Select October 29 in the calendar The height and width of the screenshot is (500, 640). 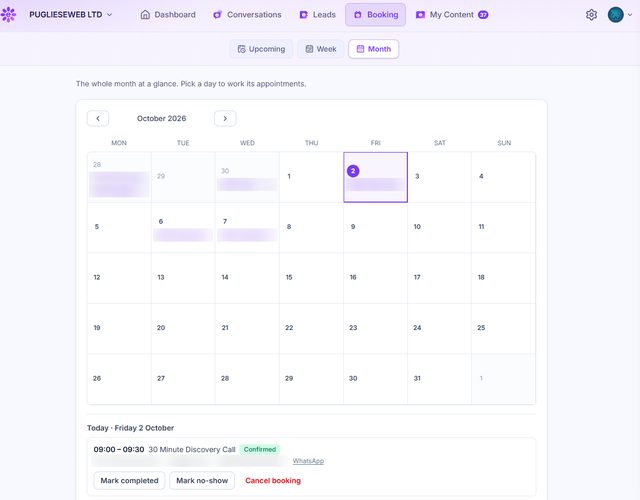tap(311, 380)
